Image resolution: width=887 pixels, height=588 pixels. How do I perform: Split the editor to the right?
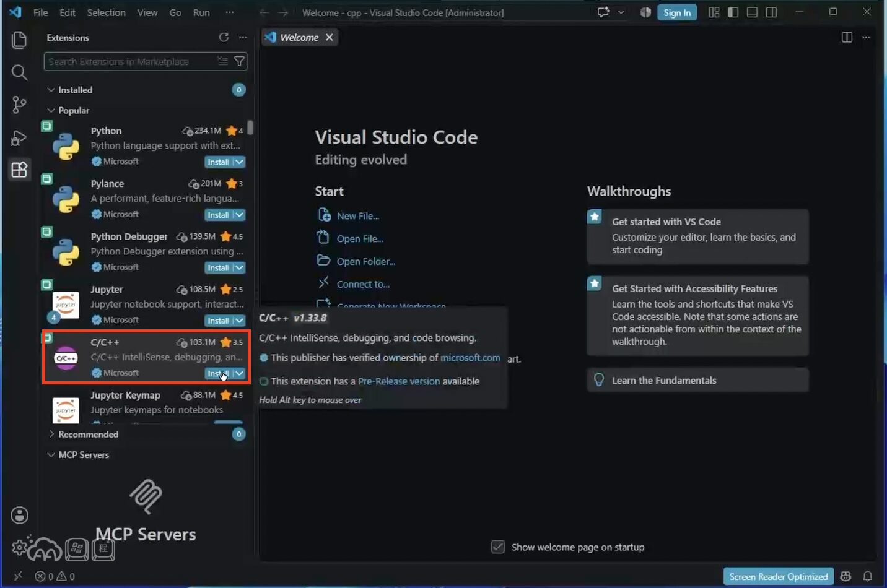tap(847, 37)
